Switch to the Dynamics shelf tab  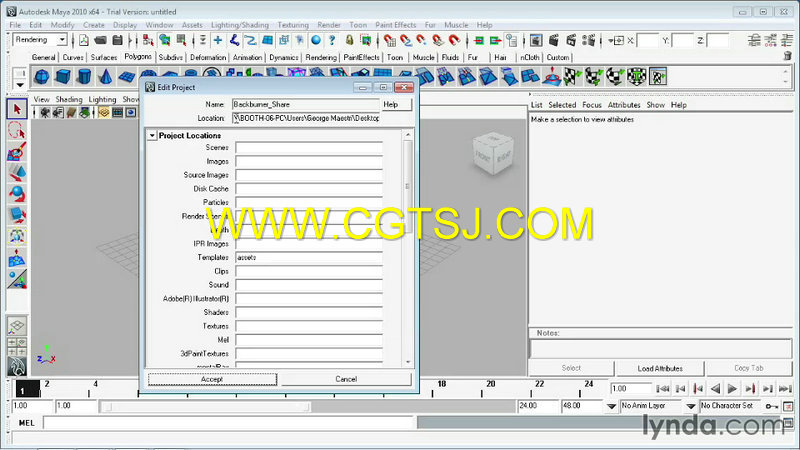pos(283,58)
